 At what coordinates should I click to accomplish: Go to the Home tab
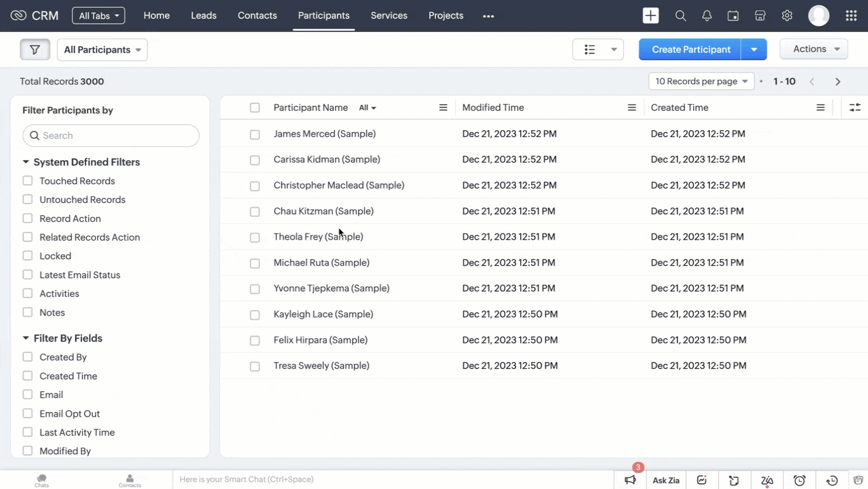point(157,16)
